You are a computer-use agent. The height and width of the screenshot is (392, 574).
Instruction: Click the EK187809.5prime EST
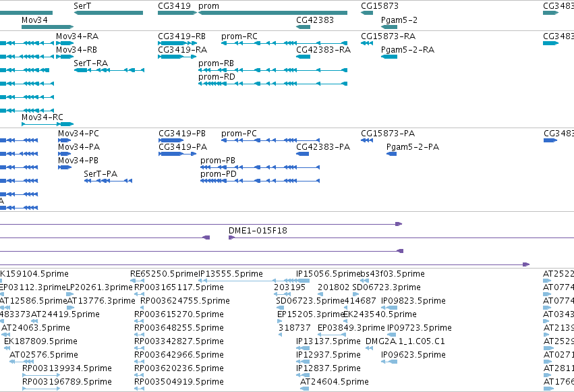[x=7, y=348]
